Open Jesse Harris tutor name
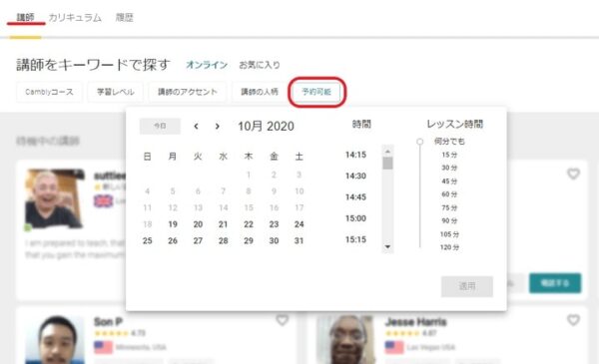This screenshot has width=599, height=364. pyautogui.click(x=415, y=322)
